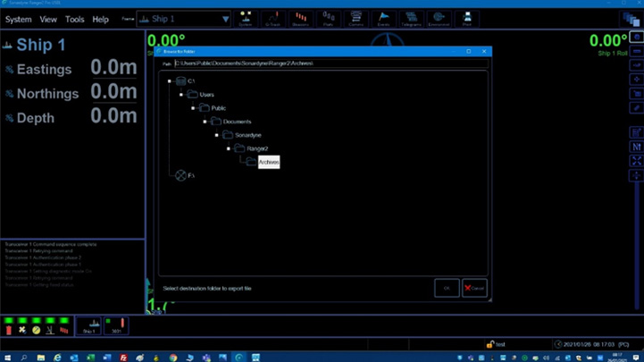
Task: Click the C: drive icon in folder tree
Action: (x=180, y=81)
